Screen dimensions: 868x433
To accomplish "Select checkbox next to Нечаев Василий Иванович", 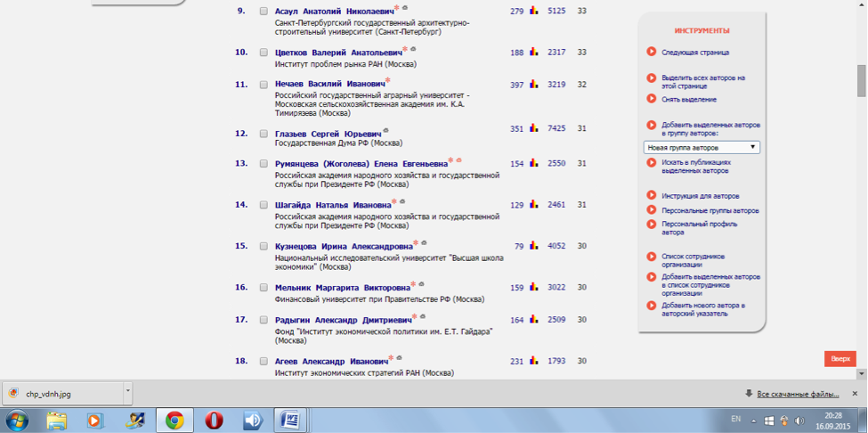I will coord(264,85).
